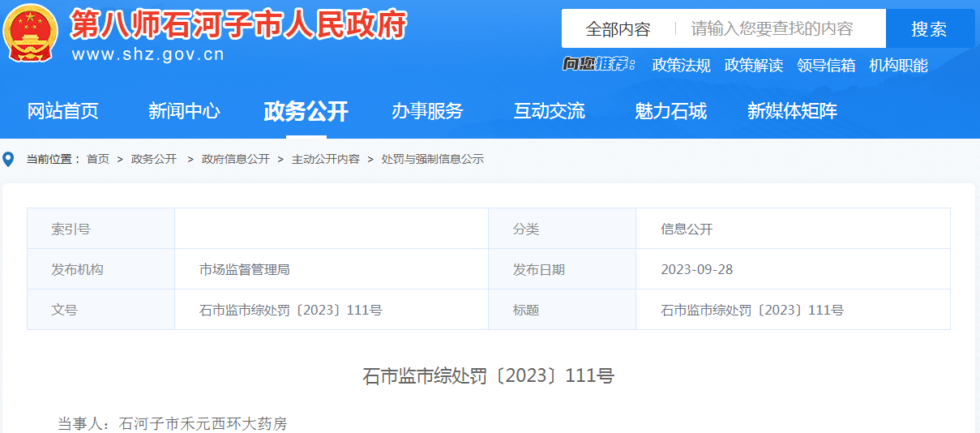Open the 领导信箱 recommended link
Image resolution: width=980 pixels, height=433 pixels.
(x=826, y=66)
